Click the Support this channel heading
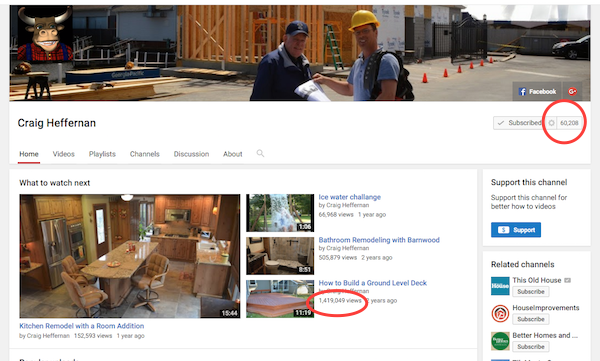The height and width of the screenshot is (361, 600). (x=529, y=182)
